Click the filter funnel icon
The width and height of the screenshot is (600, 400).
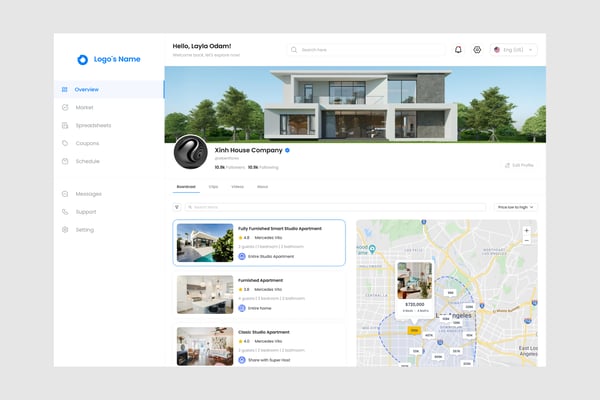pyautogui.click(x=177, y=207)
